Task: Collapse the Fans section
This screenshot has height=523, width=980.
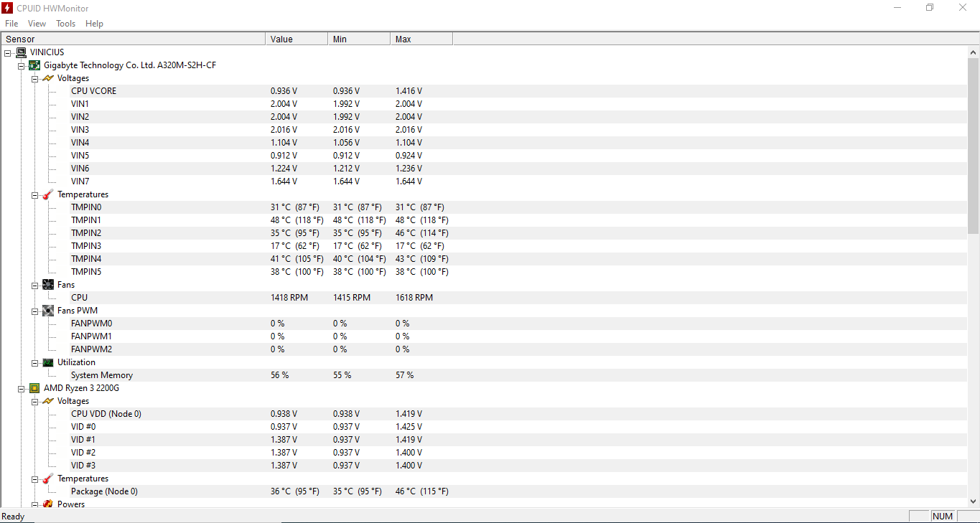Action: pos(35,285)
